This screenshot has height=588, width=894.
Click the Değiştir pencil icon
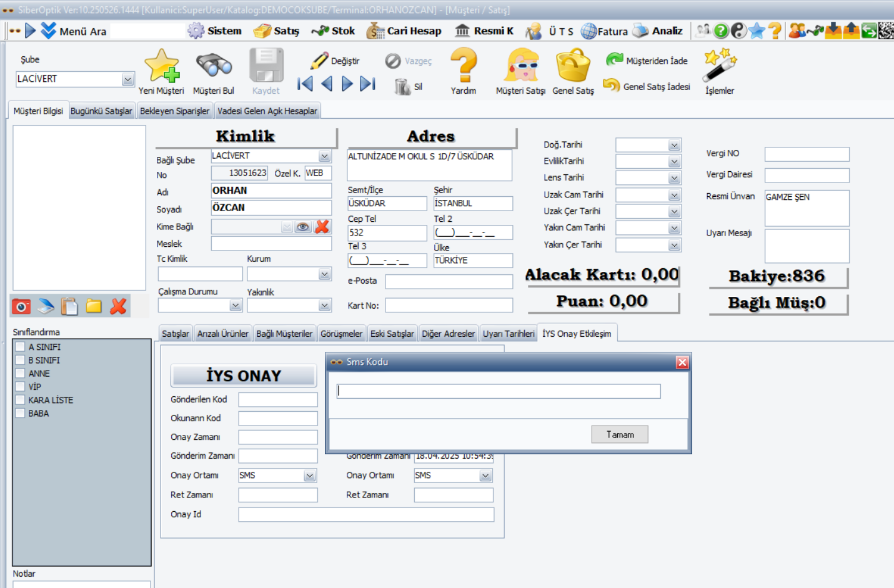(319, 61)
